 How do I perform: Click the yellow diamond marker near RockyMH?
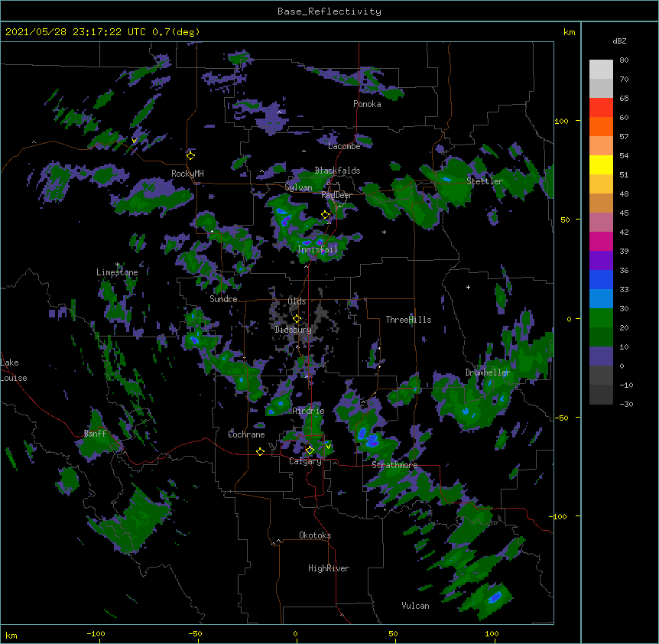(x=190, y=155)
